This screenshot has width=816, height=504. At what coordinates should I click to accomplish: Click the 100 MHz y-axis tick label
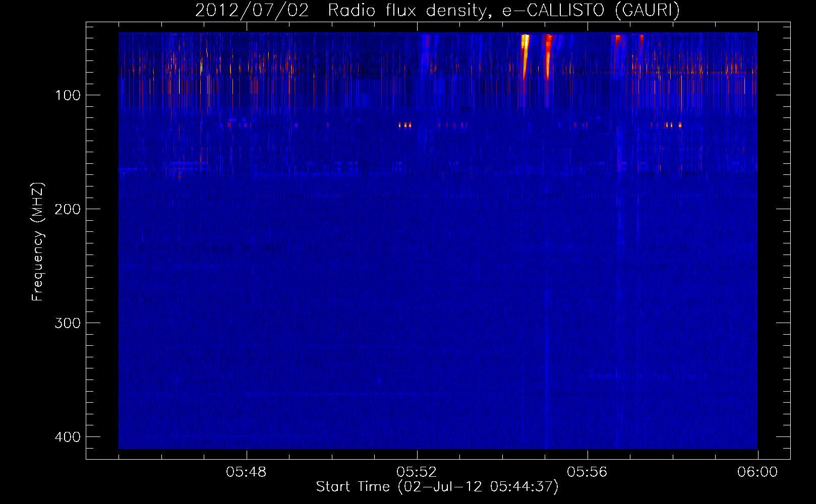(68, 95)
